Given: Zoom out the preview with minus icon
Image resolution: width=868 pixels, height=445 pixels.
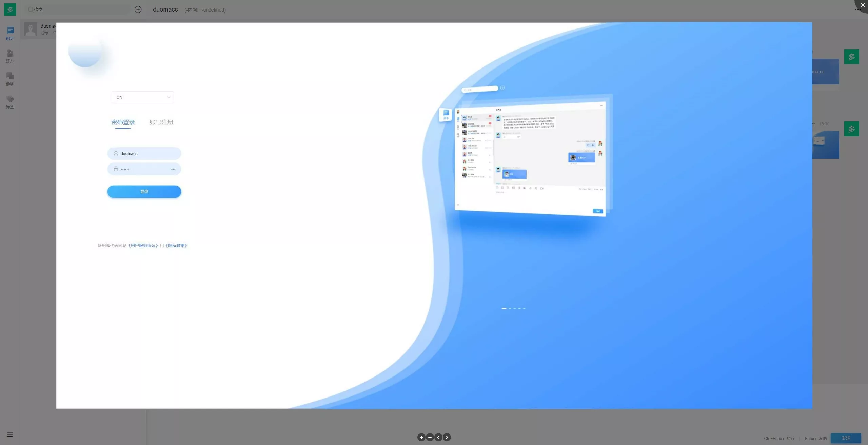Looking at the screenshot, I should coord(430,437).
